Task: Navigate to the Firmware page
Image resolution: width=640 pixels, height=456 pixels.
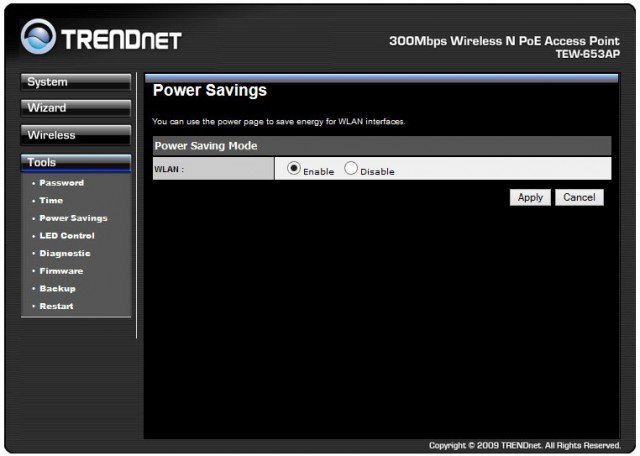Action: pos(61,271)
